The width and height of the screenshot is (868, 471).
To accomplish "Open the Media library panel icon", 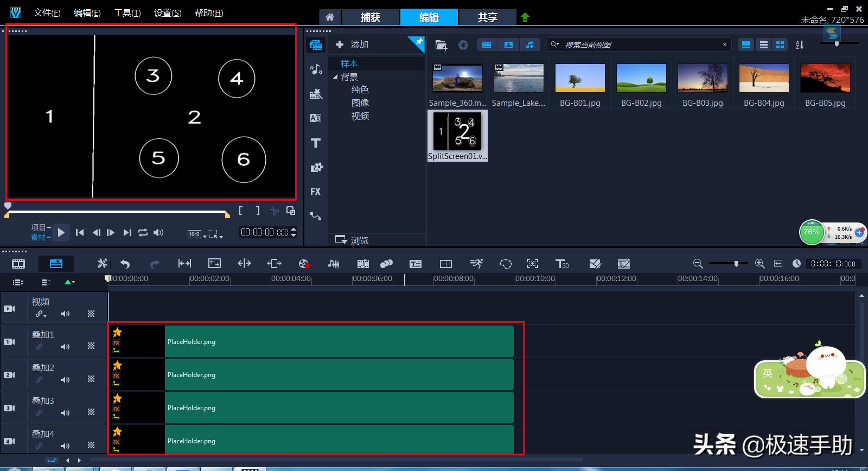I will pyautogui.click(x=316, y=45).
